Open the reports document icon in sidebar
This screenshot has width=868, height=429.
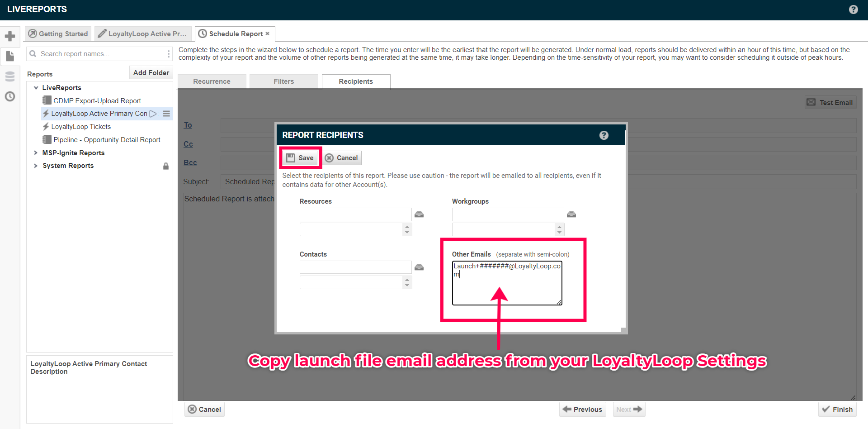pyautogui.click(x=10, y=56)
